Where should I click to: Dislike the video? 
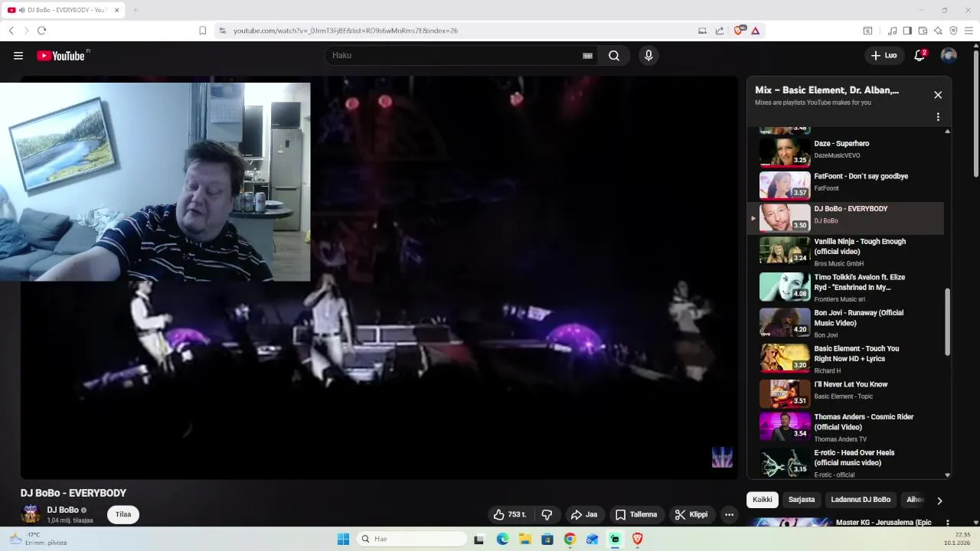coord(547,515)
